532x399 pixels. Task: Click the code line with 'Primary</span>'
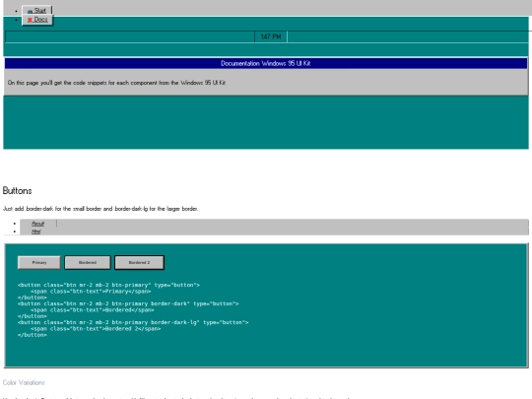click(91, 292)
